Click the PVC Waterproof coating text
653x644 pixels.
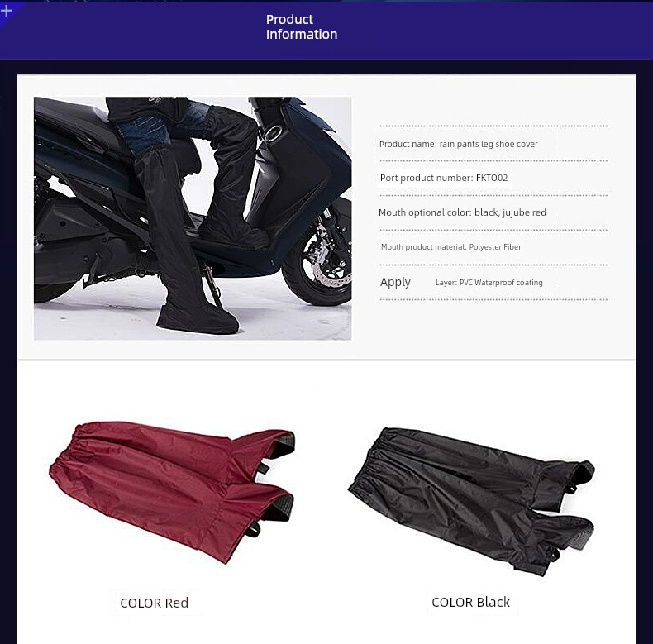[x=489, y=283]
